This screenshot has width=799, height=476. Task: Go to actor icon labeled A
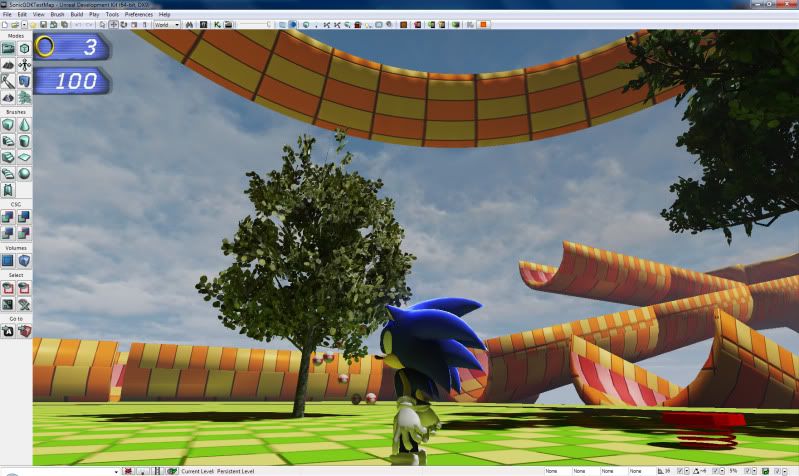pos(8,331)
